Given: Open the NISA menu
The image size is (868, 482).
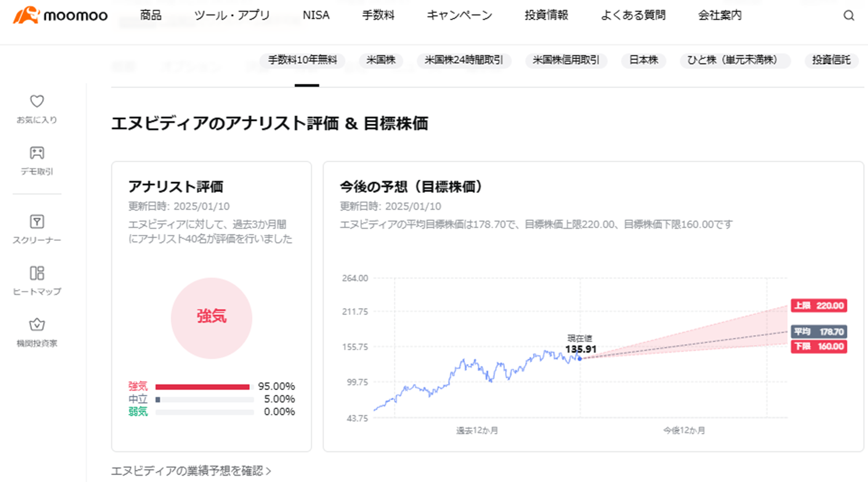Looking at the screenshot, I should pyautogui.click(x=316, y=16).
